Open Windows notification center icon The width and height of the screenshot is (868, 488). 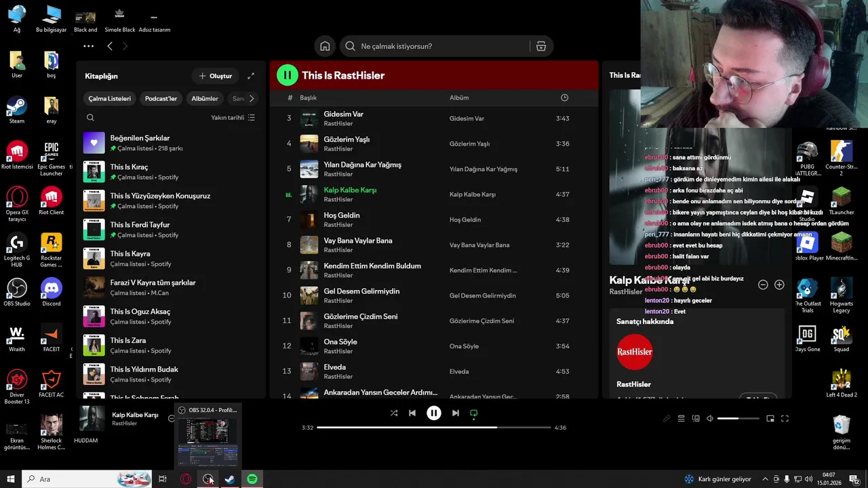[x=854, y=479]
